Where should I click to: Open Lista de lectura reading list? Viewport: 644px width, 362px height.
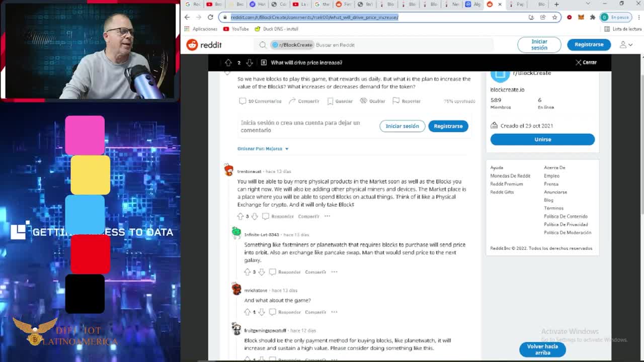click(623, 29)
